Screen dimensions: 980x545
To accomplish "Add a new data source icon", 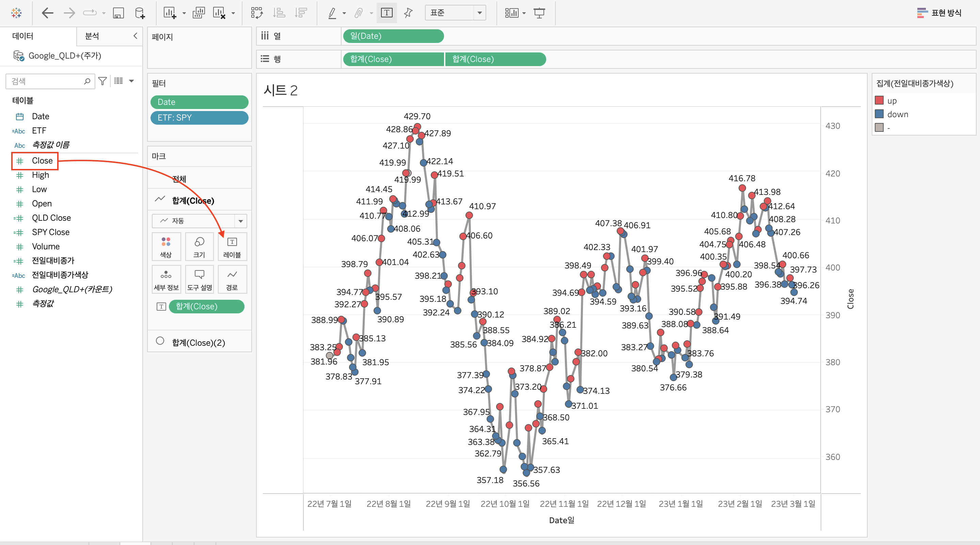I will point(140,13).
